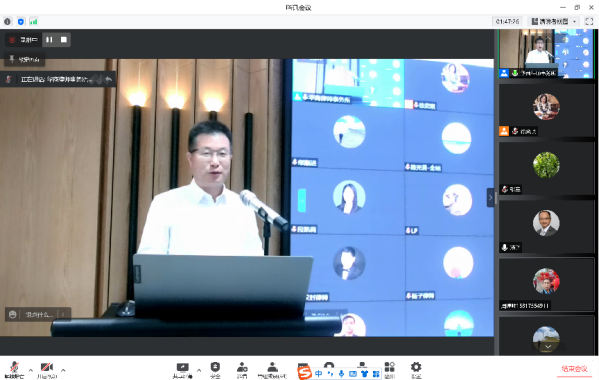Show meeting info icon
Image resolution: width=599 pixels, height=380 pixels.
(x=7, y=21)
